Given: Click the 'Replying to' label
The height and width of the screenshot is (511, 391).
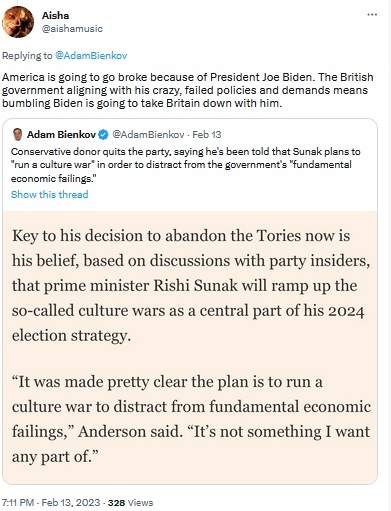Looking at the screenshot, I should (27, 55).
